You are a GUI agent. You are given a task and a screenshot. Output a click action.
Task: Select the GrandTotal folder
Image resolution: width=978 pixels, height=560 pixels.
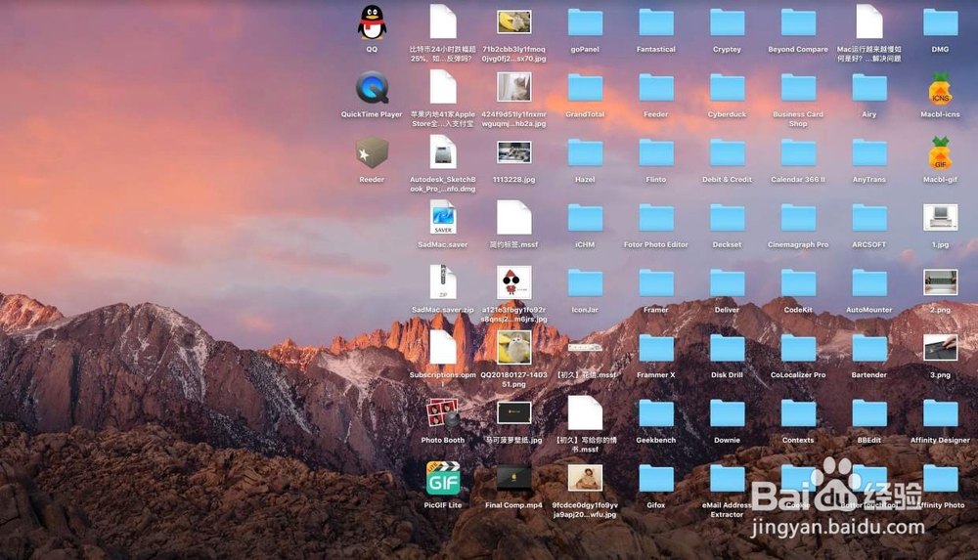pos(585,88)
